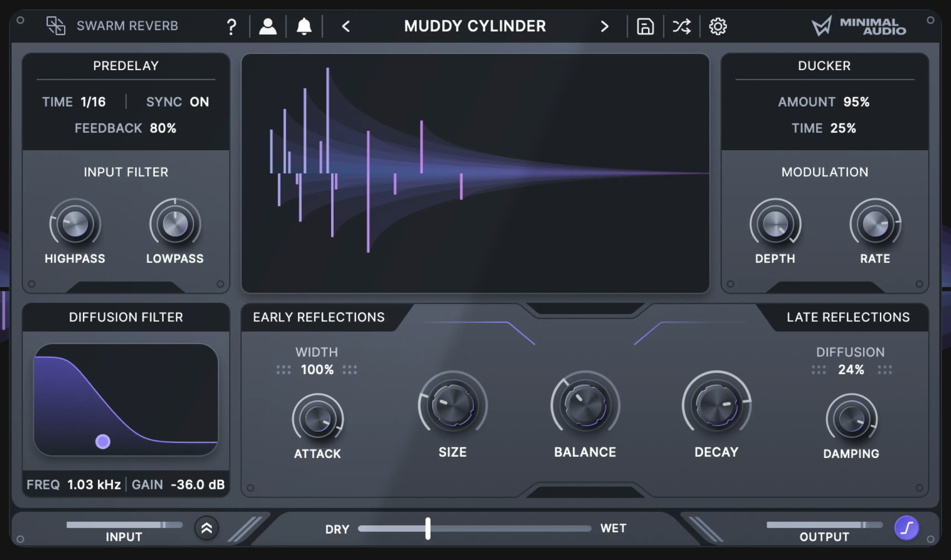Open the Muddy Cylinder preset browser
The width and height of the screenshot is (951, 560).
[475, 26]
